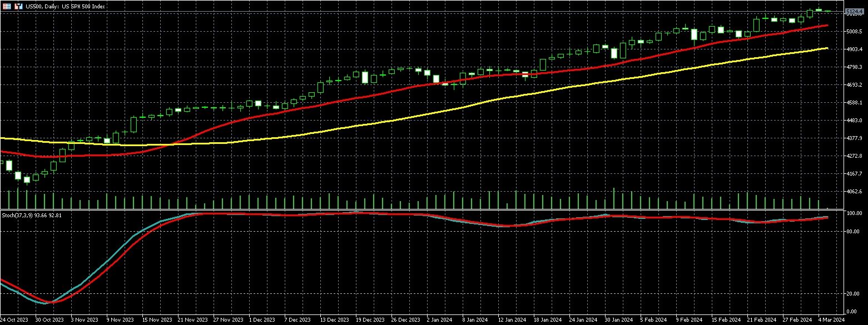Click the 21 Nov 2023 date label
Image resolution: width=868 pixels, height=325 pixels.
(x=193, y=320)
